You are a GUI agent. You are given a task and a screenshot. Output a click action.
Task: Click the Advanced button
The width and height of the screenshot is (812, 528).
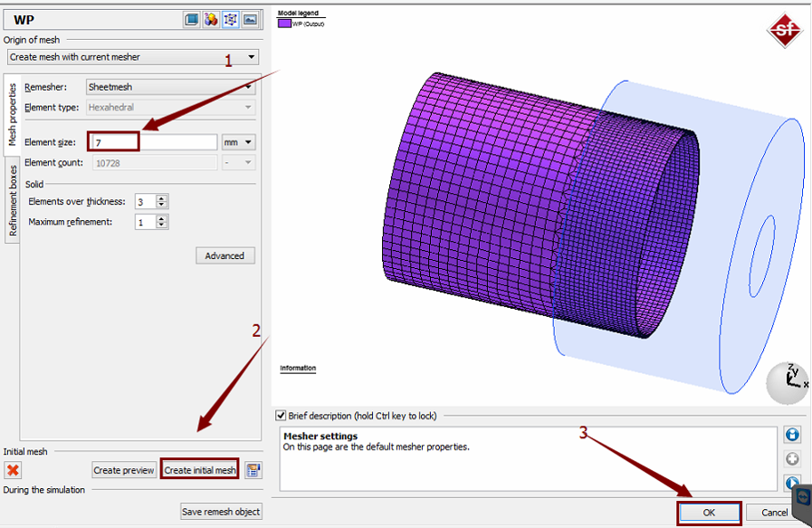224,255
